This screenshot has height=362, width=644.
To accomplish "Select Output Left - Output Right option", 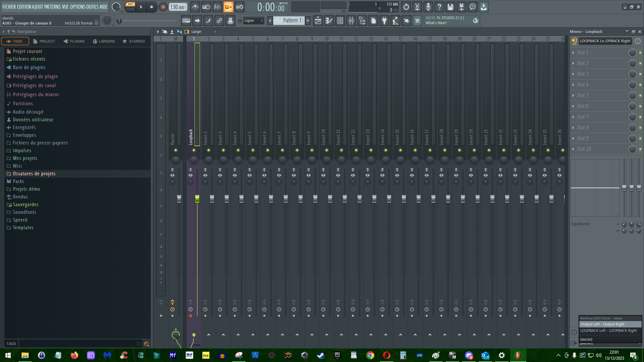I will pos(602,324).
